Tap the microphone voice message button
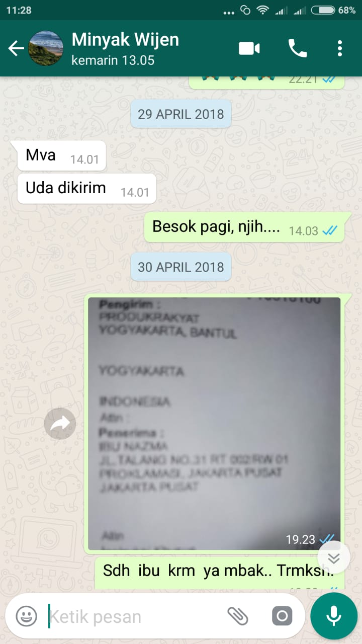The height and width of the screenshot is (644, 362). pyautogui.click(x=334, y=616)
